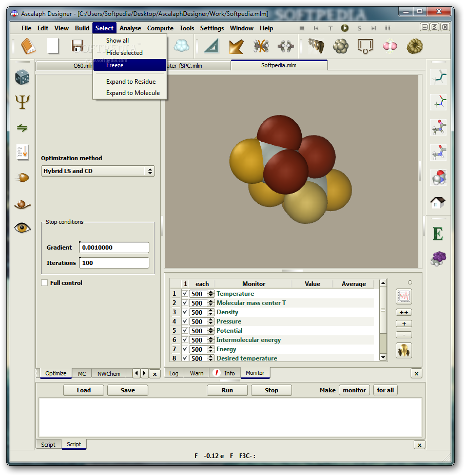Select wireframe display style icon
The height and width of the screenshot is (476, 465).
tap(439, 77)
